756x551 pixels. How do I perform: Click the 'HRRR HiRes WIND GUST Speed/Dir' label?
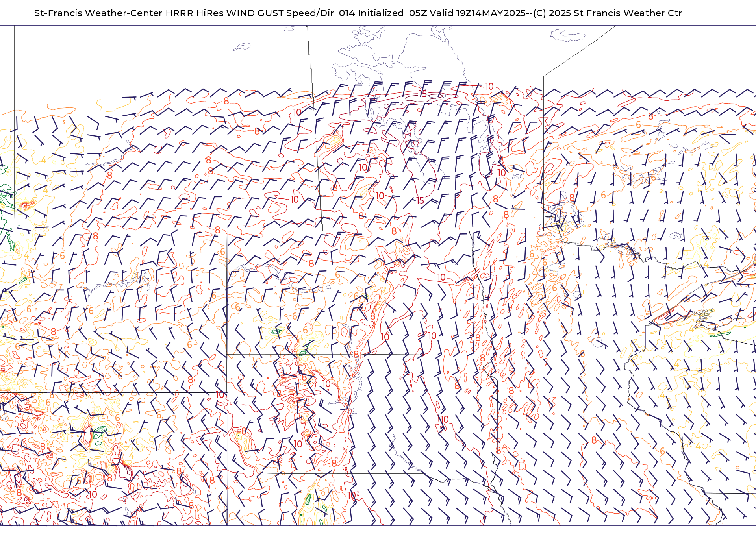coord(250,13)
